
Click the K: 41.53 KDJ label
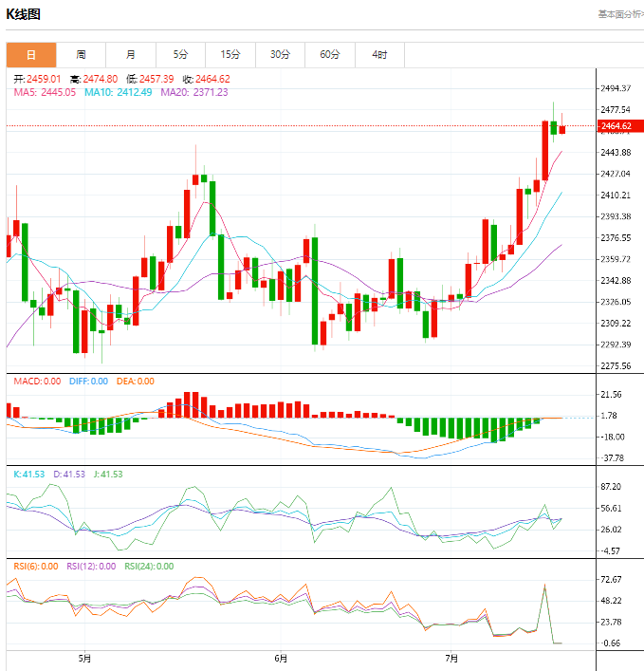(x=29, y=475)
